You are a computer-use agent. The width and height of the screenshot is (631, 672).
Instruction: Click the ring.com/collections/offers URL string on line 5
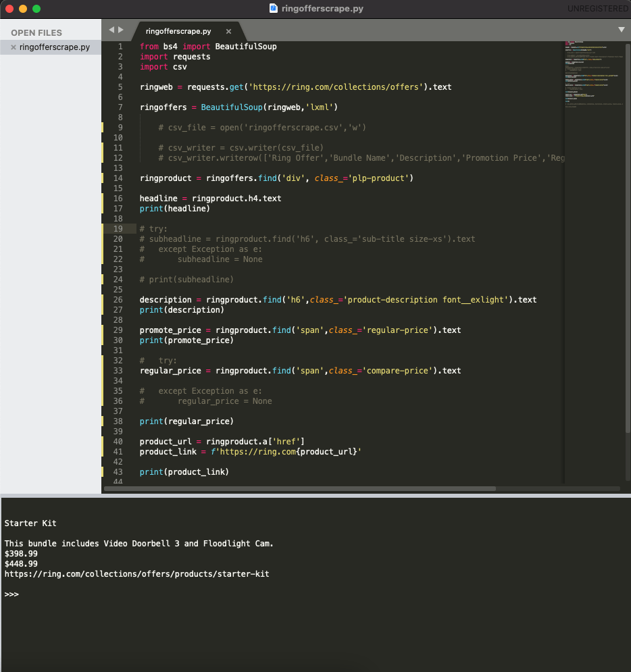click(x=336, y=87)
